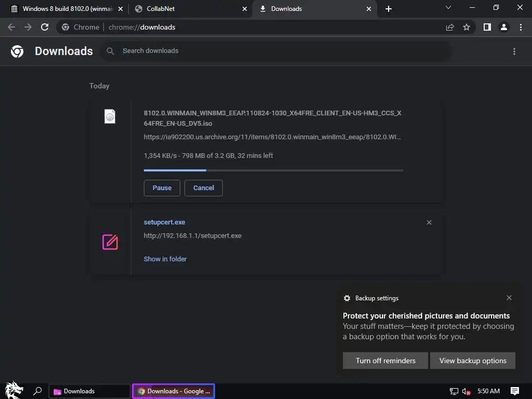The width and height of the screenshot is (532, 399).
Task: Click the Protect your cherished pictures heading
Action: [426, 316]
